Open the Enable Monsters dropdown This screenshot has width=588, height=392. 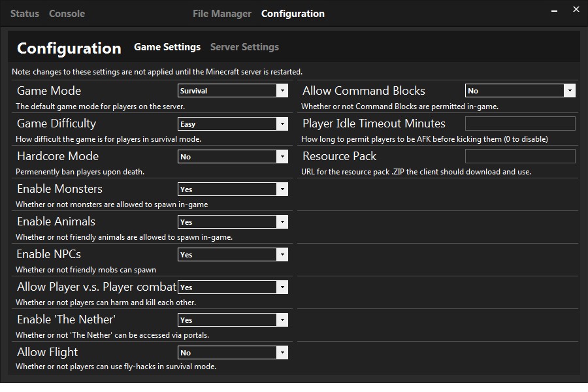coord(283,189)
